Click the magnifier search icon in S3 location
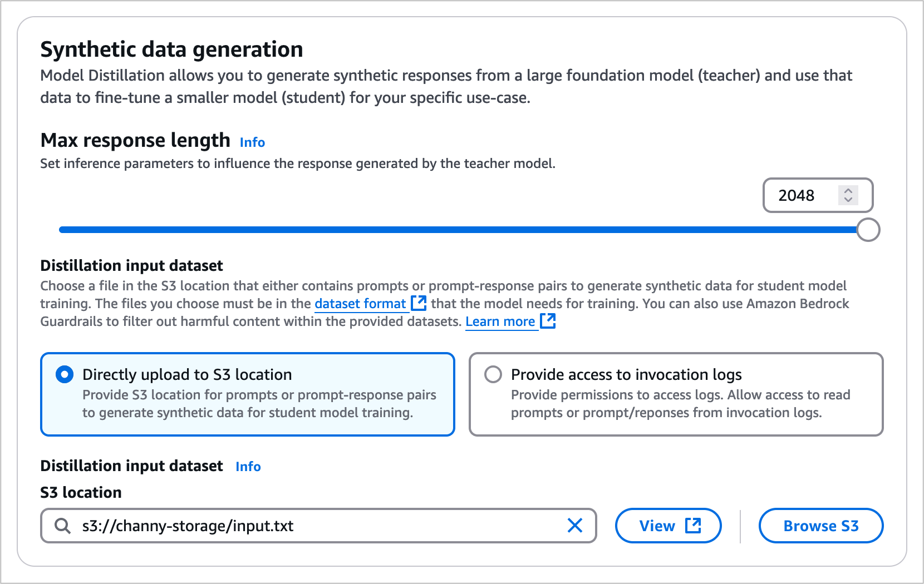Image resolution: width=924 pixels, height=584 pixels. (63, 526)
